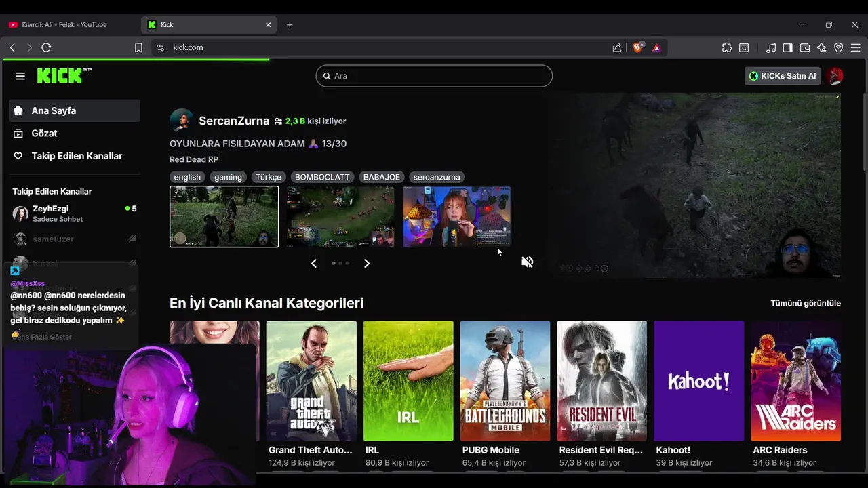View site information icon in address bar
868x488 pixels.
pyautogui.click(x=160, y=47)
